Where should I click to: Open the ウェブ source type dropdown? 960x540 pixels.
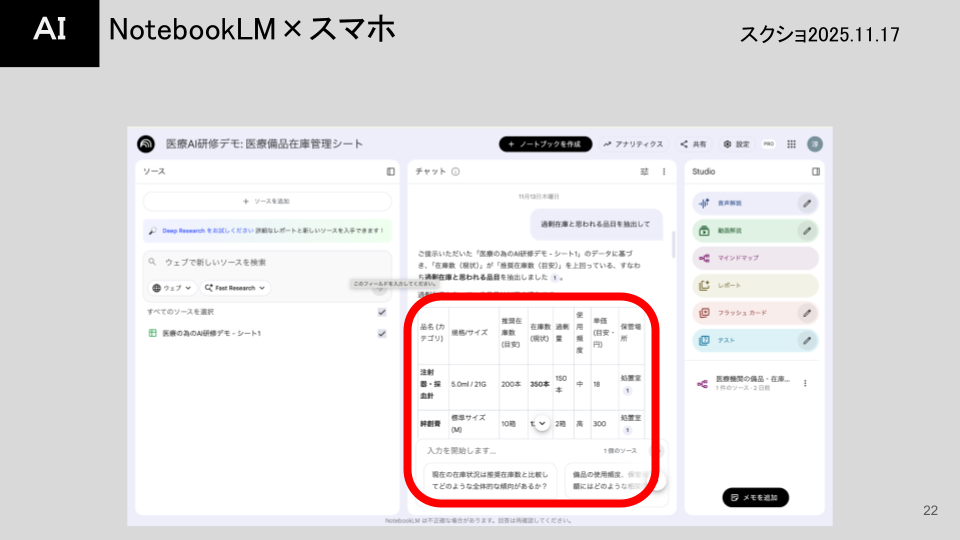[x=171, y=288]
